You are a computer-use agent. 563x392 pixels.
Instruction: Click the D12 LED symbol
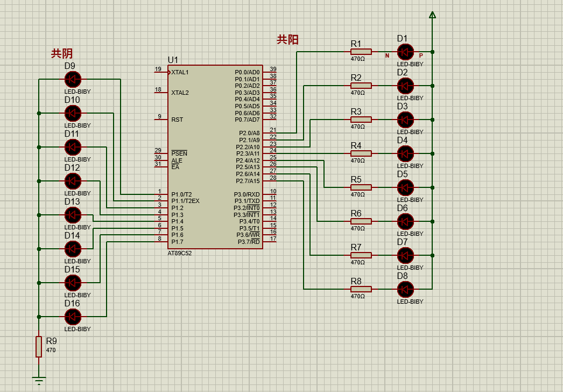(x=73, y=181)
